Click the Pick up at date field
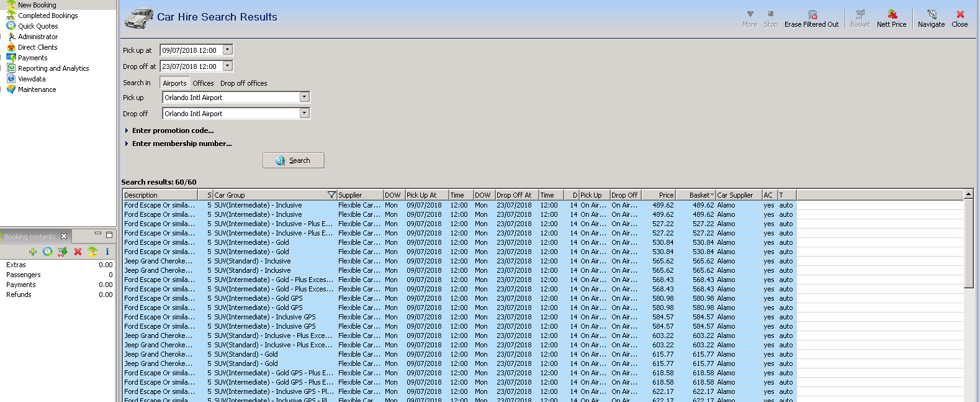Viewport: 980px width, 402px height. pos(192,50)
